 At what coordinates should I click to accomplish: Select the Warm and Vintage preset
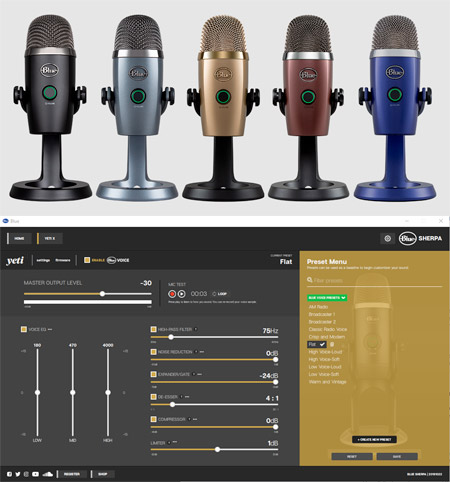coord(328,382)
